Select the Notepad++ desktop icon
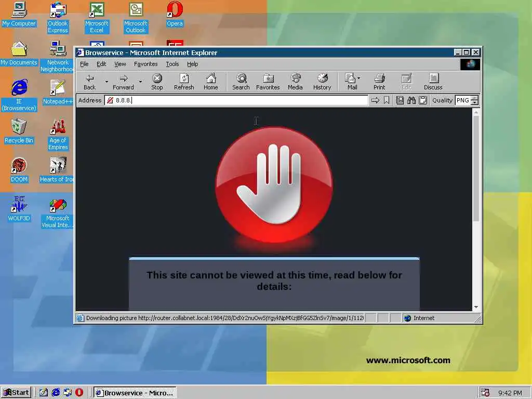Viewport: 532px width, 399px height. (x=58, y=92)
